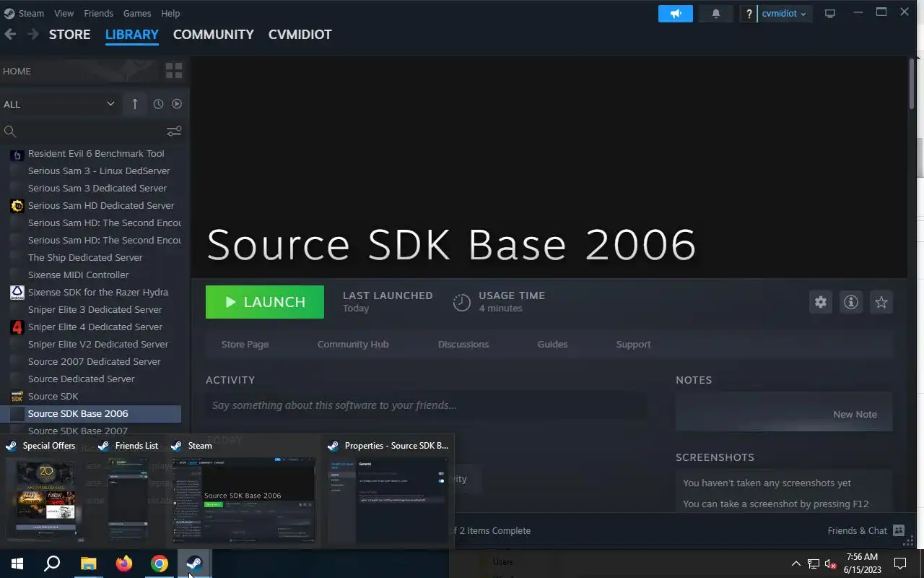This screenshot has width=924, height=578.
Task: Open Windows notification center
Action: click(900, 564)
